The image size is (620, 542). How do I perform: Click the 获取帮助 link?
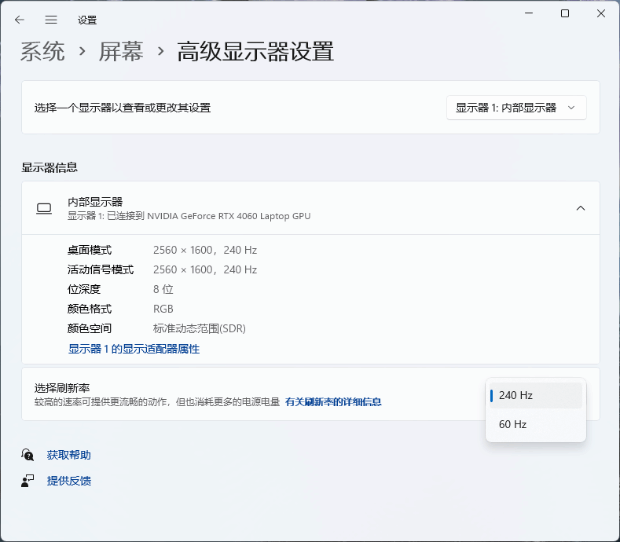pyautogui.click(x=69, y=455)
